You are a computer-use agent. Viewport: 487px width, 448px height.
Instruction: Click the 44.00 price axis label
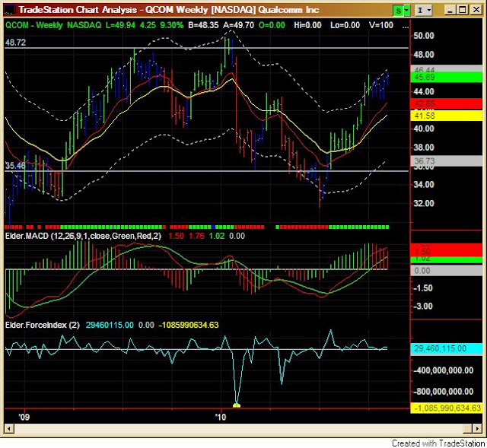pyautogui.click(x=424, y=91)
